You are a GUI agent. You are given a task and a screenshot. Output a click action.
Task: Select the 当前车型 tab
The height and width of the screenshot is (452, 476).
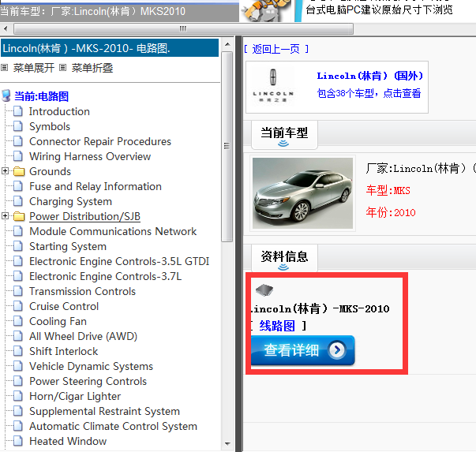tap(284, 134)
